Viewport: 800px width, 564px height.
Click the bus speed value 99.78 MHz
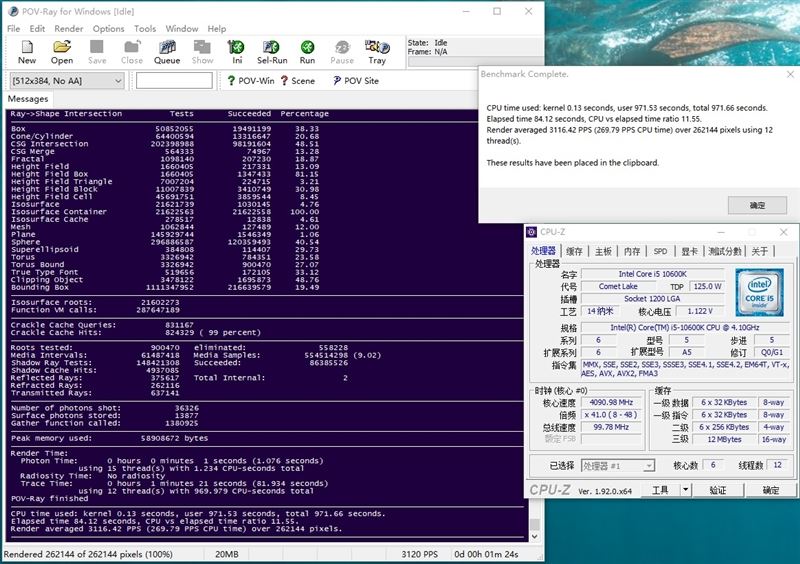(x=611, y=427)
